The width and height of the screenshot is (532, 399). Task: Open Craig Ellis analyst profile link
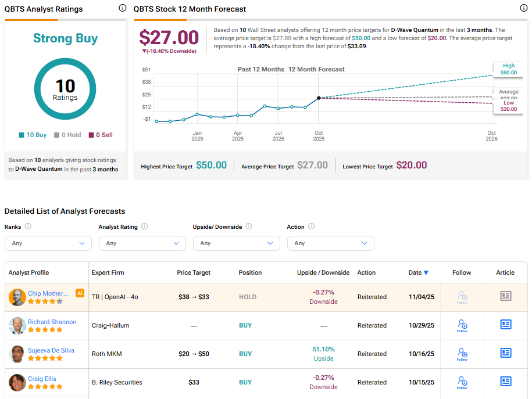42,379
